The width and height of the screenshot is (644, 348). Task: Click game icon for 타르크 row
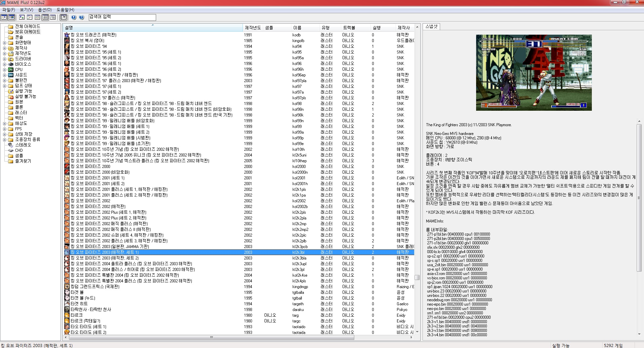67,315
